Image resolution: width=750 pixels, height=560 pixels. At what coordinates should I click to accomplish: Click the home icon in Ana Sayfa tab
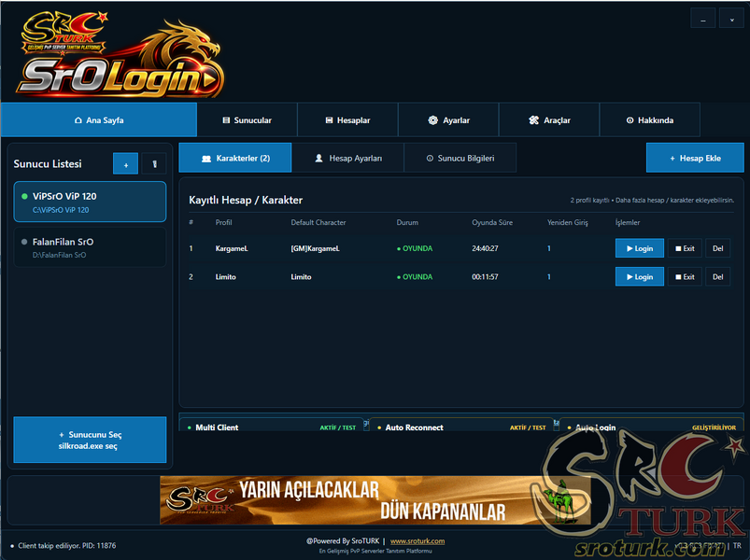[x=78, y=119]
